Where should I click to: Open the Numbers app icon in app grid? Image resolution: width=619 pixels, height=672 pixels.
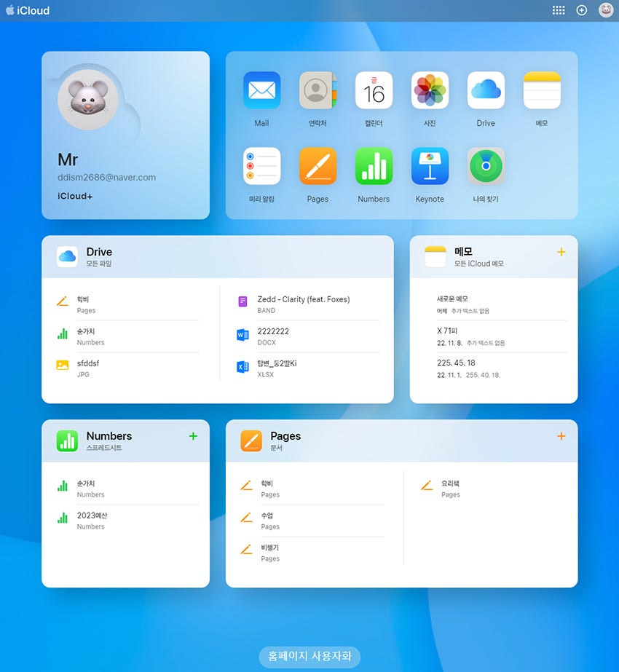pos(374,166)
